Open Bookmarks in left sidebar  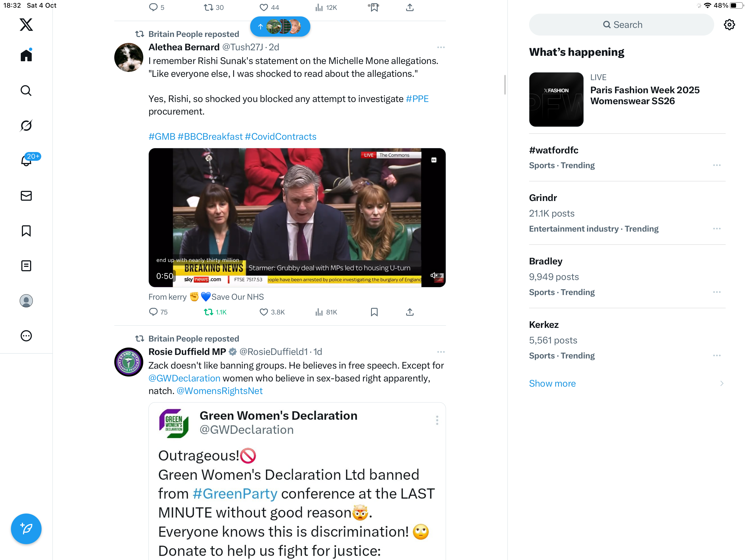pyautogui.click(x=26, y=231)
